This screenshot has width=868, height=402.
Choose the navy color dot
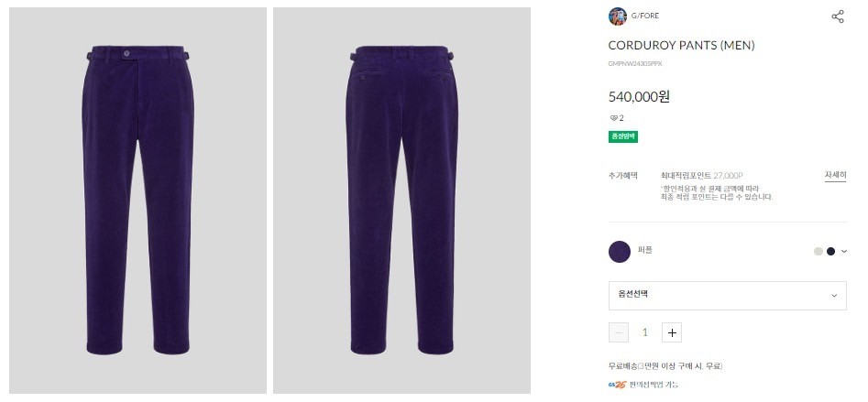click(x=830, y=251)
